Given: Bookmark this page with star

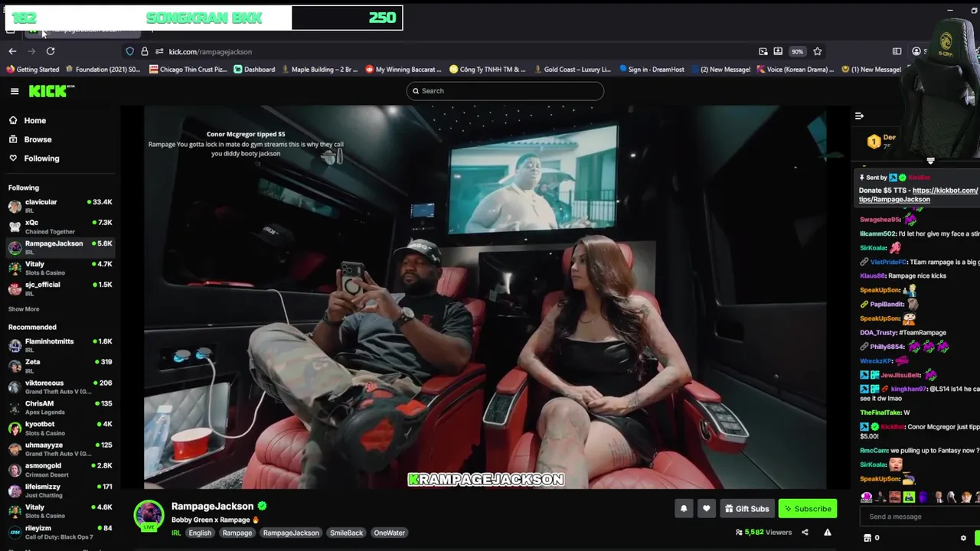Looking at the screenshot, I should 818,51.
